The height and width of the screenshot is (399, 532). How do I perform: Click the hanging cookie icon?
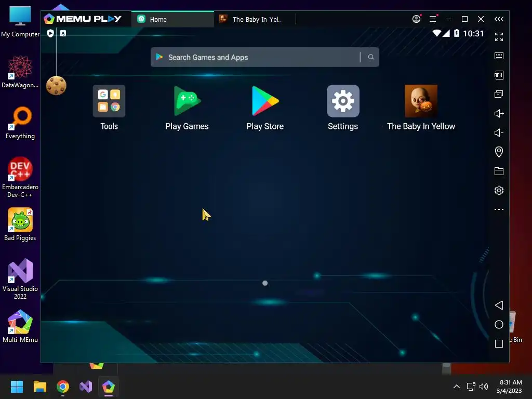click(x=56, y=86)
